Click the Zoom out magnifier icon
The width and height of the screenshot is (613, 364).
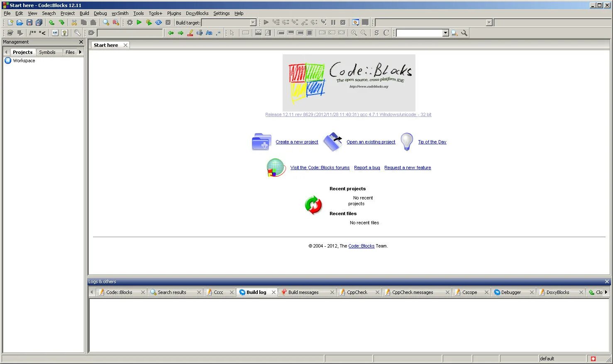point(364,33)
